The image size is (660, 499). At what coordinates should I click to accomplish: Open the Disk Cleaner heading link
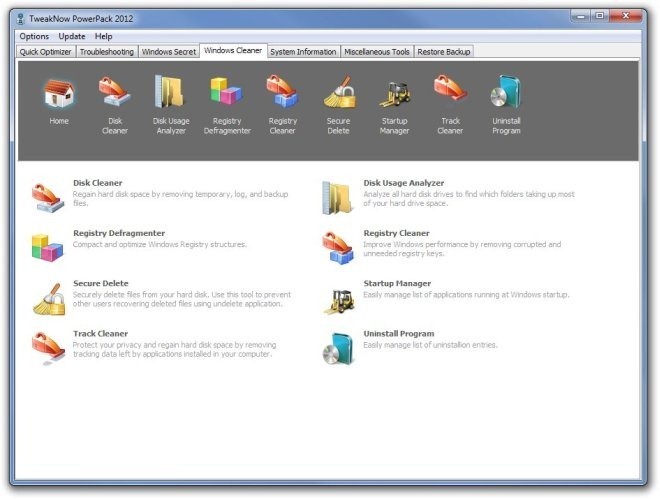98,183
